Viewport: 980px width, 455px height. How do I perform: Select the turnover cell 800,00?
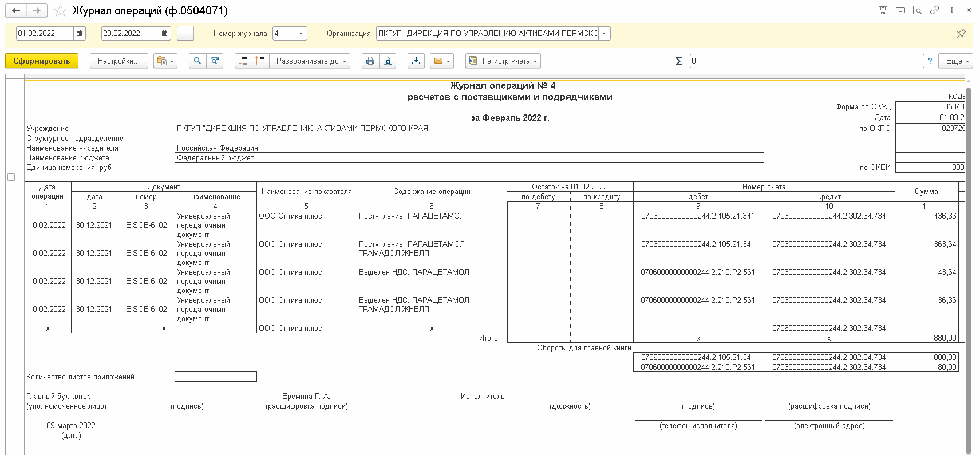tap(926, 357)
